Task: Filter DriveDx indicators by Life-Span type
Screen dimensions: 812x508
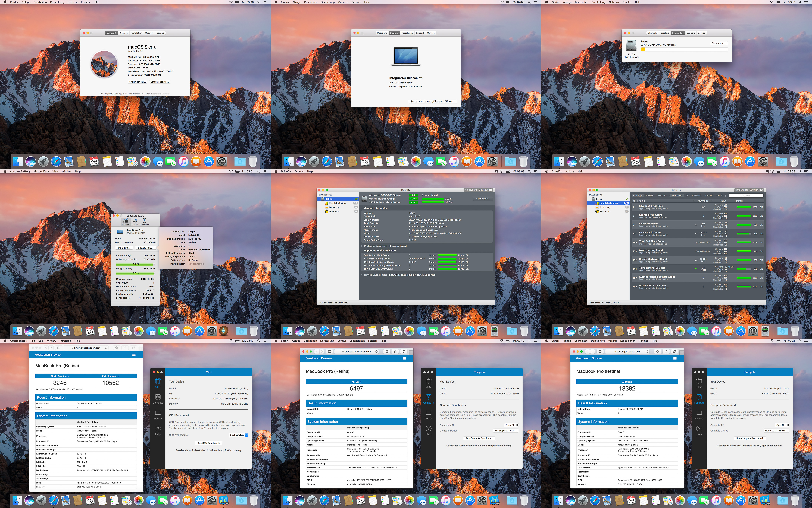Action: [x=661, y=195]
